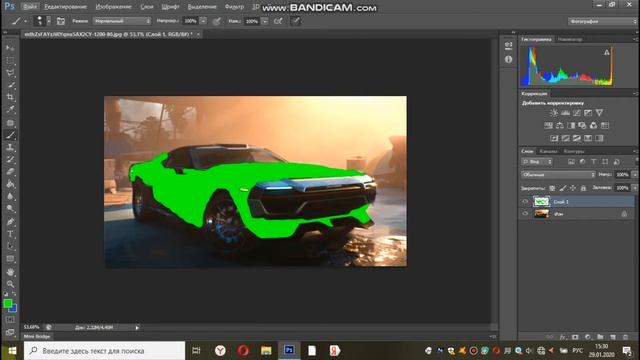This screenshot has width=640, height=360.
Task: Click the histogram cache warning triangle
Action: click(607, 52)
